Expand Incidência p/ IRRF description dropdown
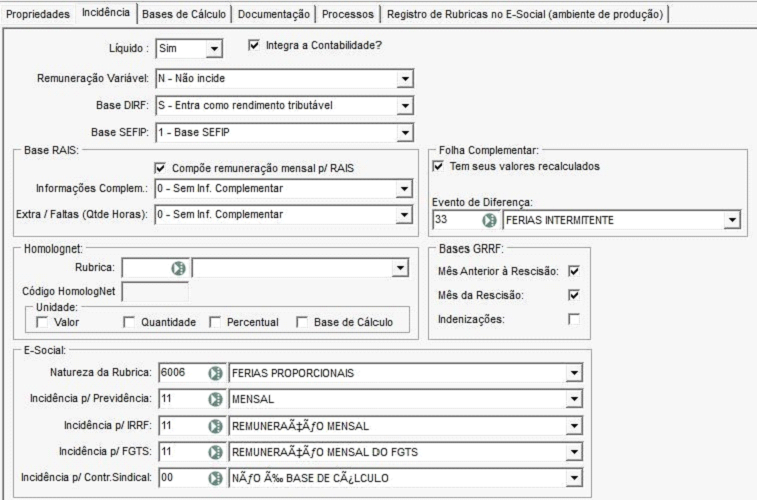 (x=574, y=426)
